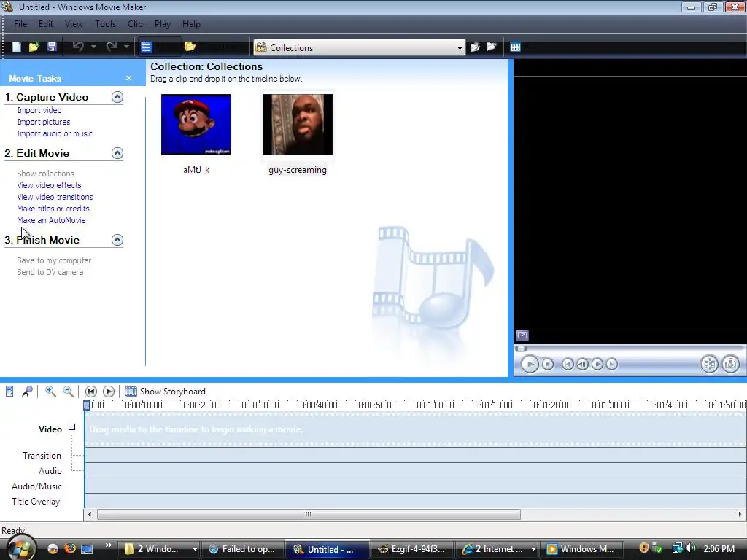Switch to Show Storyboard view
Viewport: 747px width, 560px height.
[166, 392]
